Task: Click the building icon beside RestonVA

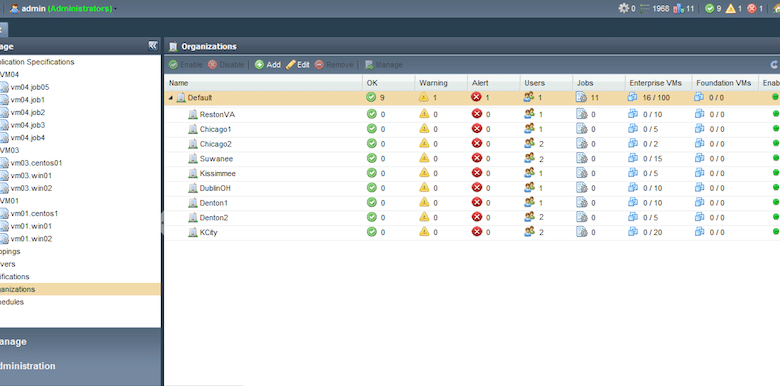Action: 193,114
